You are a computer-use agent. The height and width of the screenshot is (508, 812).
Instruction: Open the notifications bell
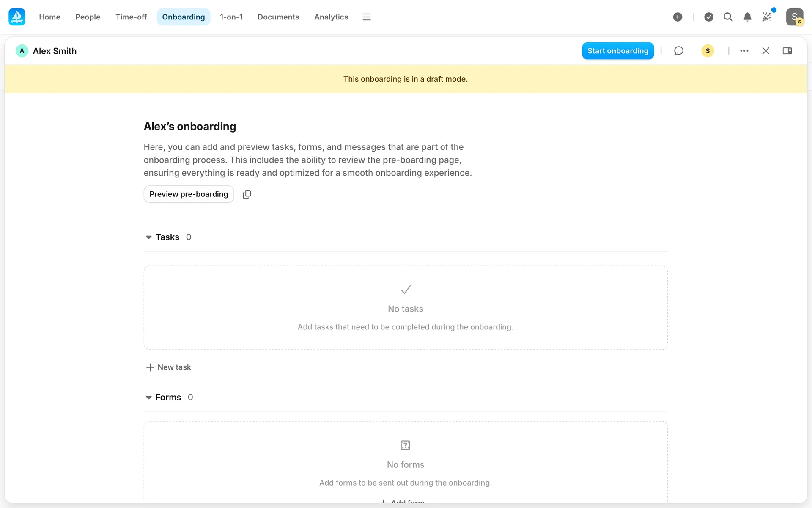747,17
